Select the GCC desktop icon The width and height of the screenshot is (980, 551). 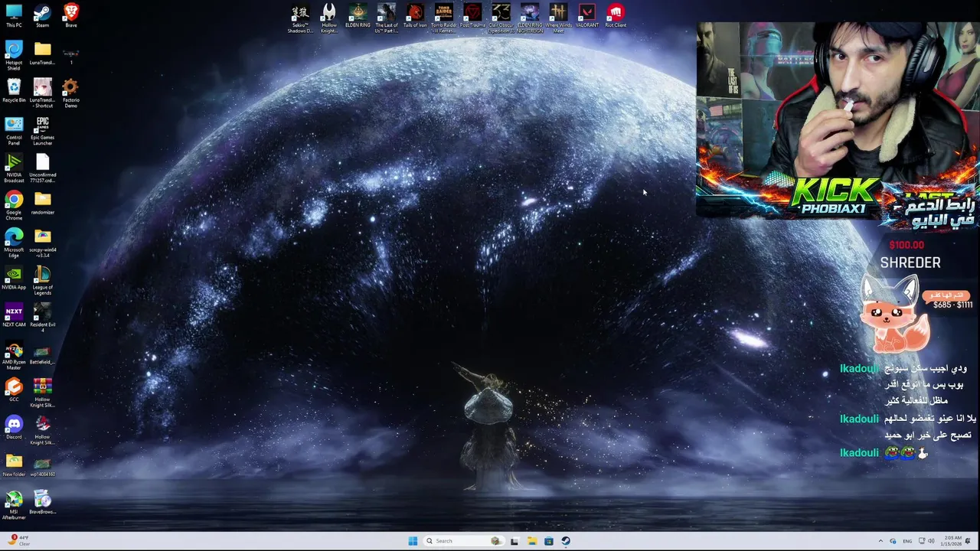tap(14, 390)
